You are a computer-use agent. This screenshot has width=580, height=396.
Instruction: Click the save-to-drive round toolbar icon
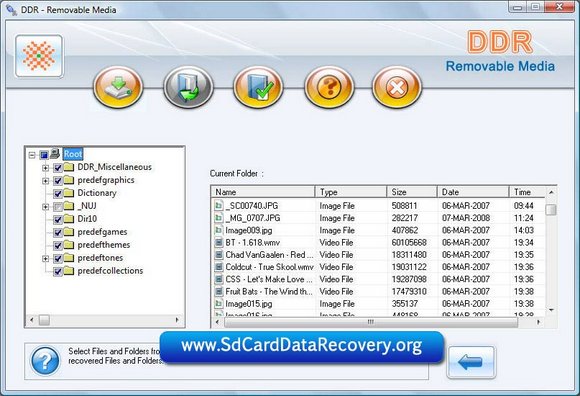point(118,87)
